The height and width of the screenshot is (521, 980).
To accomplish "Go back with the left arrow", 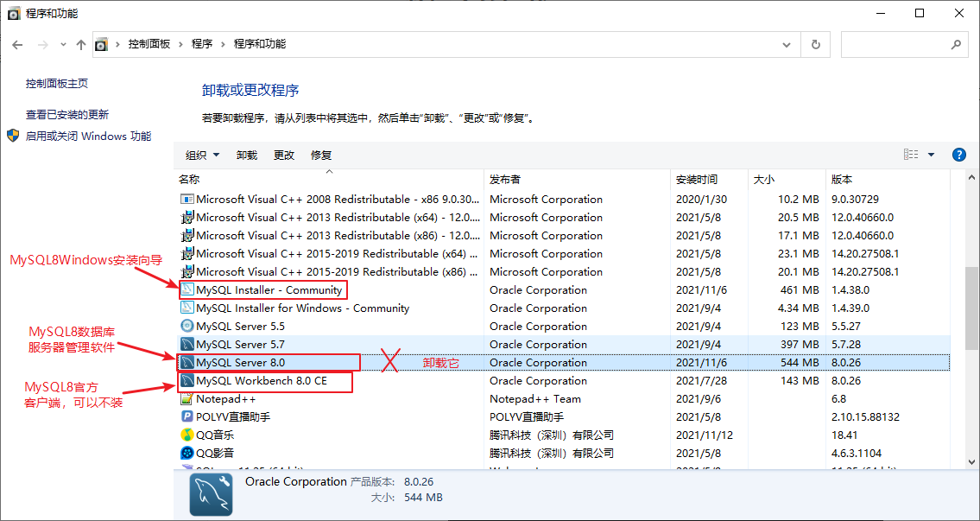I will (x=17, y=44).
